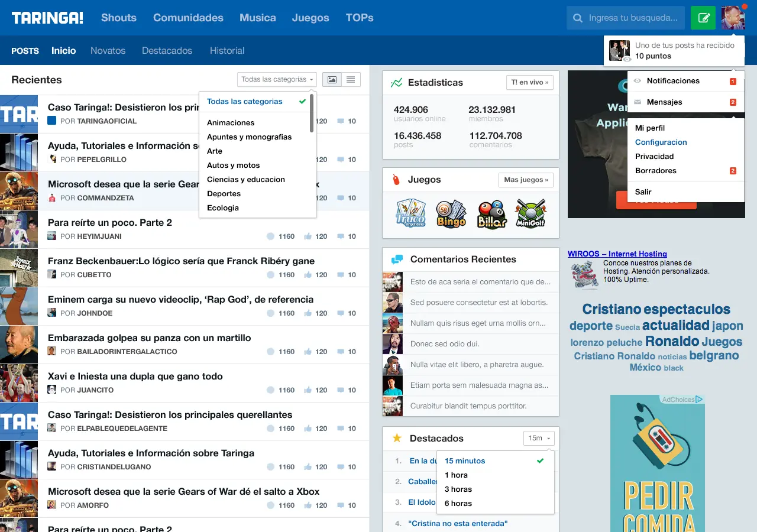757x532 pixels.
Task: Select Todas las categorias checked option
Action: tap(257, 102)
